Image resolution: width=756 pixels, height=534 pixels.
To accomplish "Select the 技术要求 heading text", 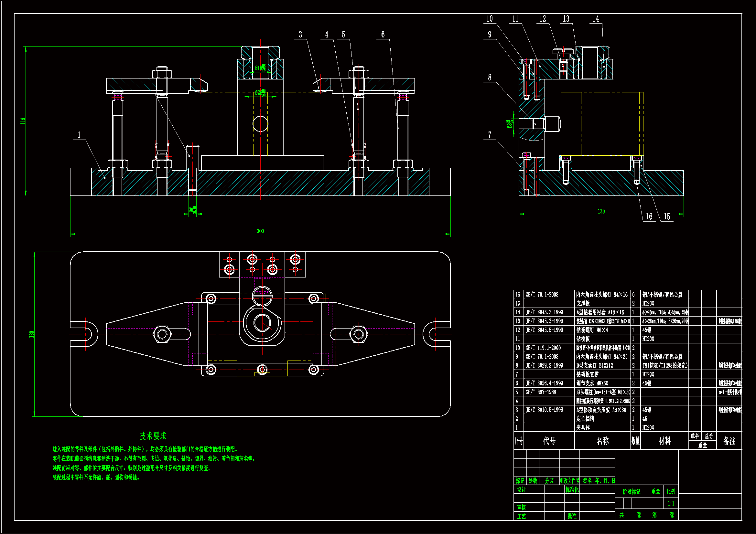I will point(153,436).
